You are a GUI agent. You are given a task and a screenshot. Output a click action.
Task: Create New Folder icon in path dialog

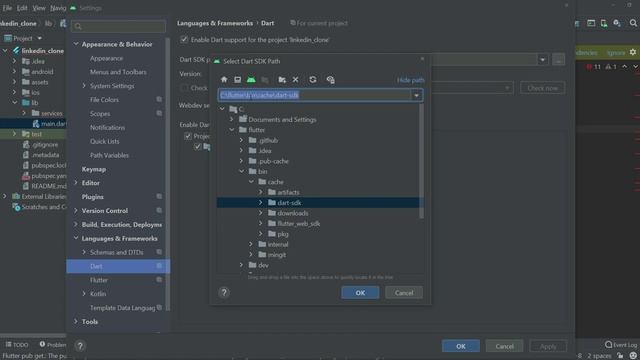click(282, 80)
